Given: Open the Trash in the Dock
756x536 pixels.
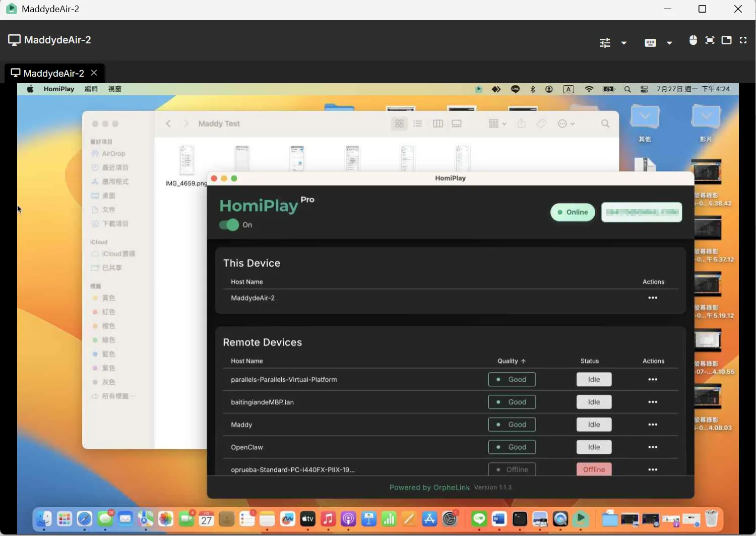Looking at the screenshot, I should (x=711, y=519).
